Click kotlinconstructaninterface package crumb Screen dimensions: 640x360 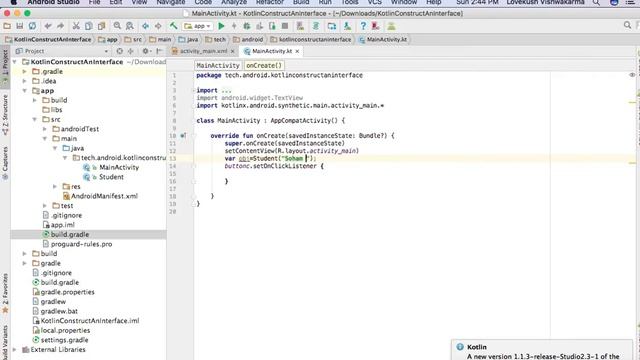pos(311,40)
